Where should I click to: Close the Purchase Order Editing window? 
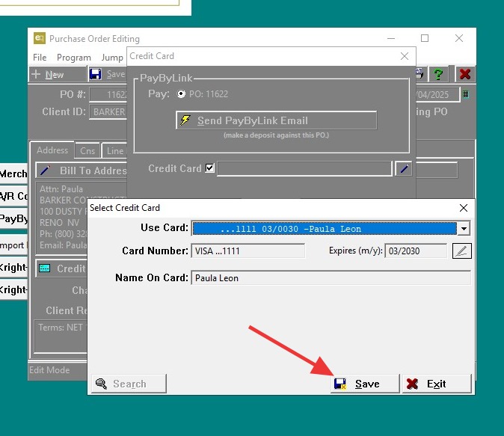(459, 38)
